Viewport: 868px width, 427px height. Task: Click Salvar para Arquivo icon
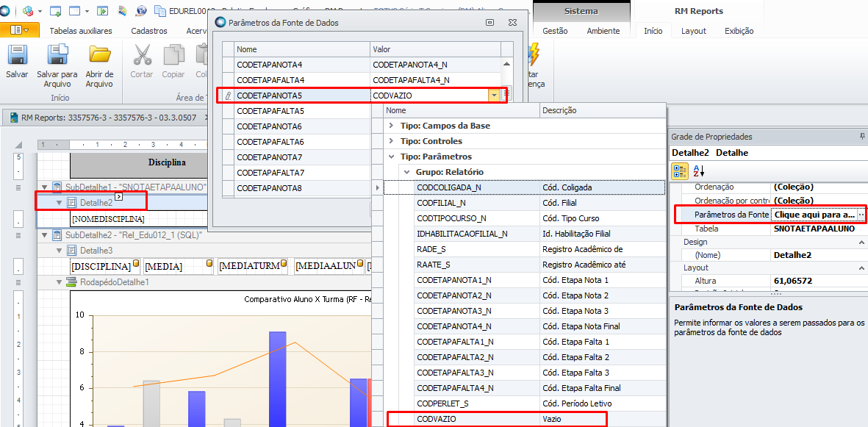point(57,54)
